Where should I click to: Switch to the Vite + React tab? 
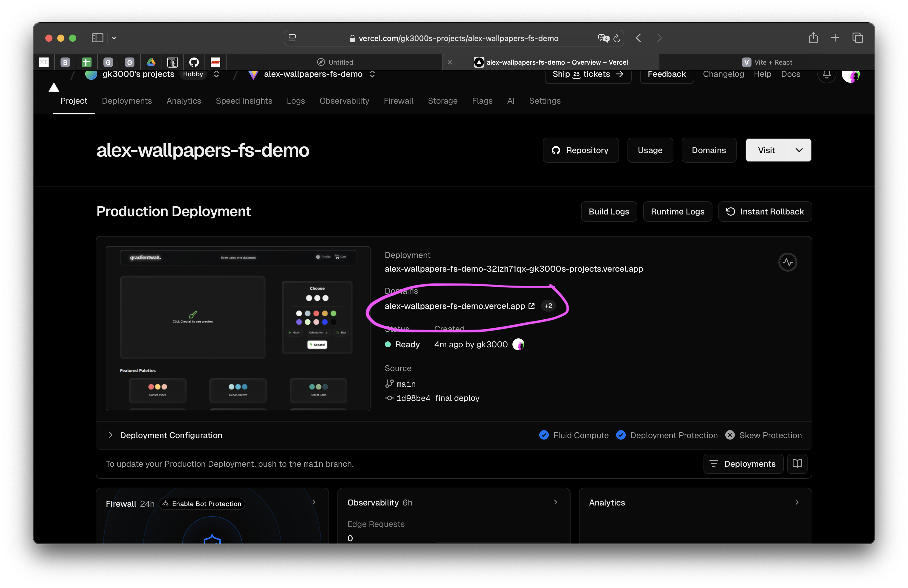(767, 62)
